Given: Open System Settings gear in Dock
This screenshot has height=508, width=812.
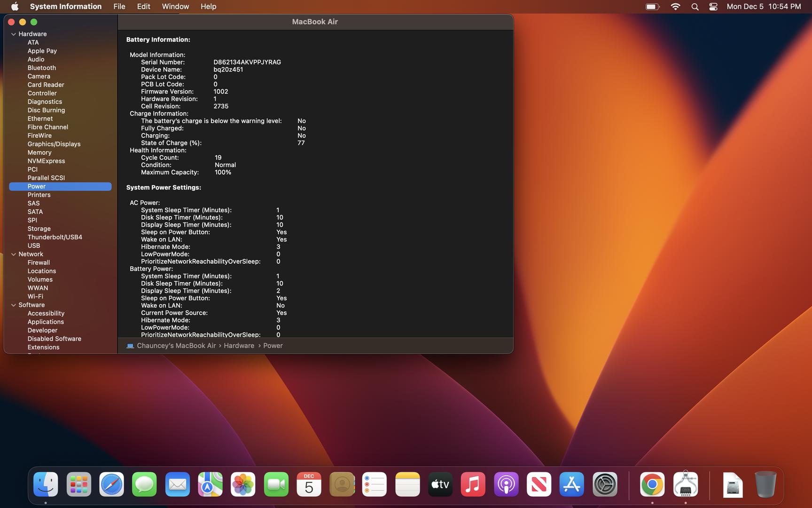Looking at the screenshot, I should [605, 484].
